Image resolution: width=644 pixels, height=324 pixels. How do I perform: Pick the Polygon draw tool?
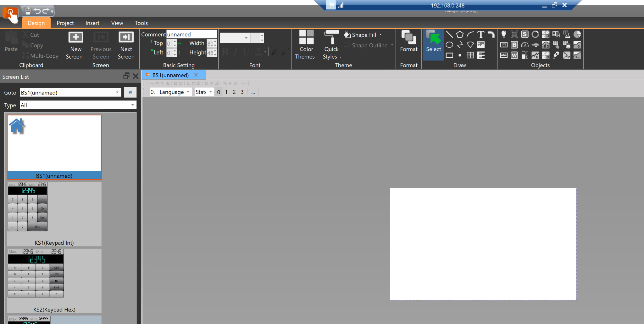click(460, 35)
